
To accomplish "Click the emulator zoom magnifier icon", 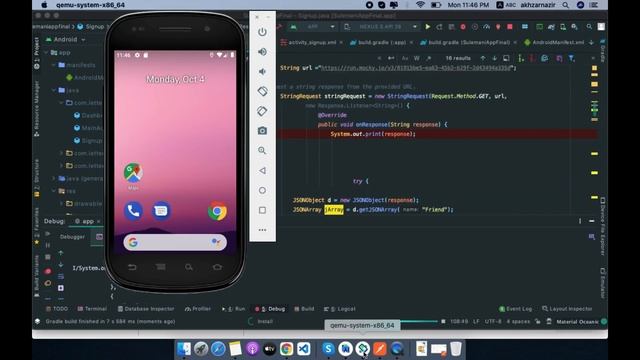I will click(x=262, y=150).
